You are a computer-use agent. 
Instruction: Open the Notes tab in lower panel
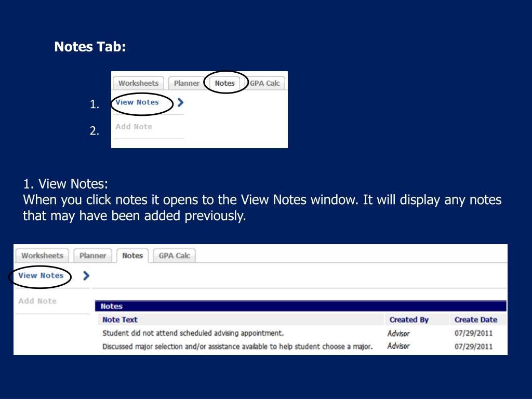(x=132, y=256)
